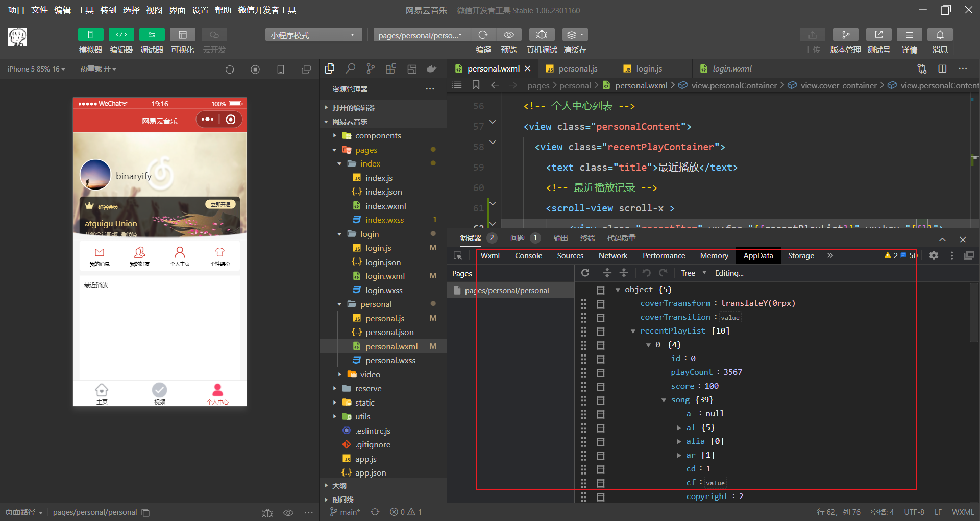Open iPhone 5 device selector dropdown
This screenshot has width=980, height=521.
click(x=36, y=69)
